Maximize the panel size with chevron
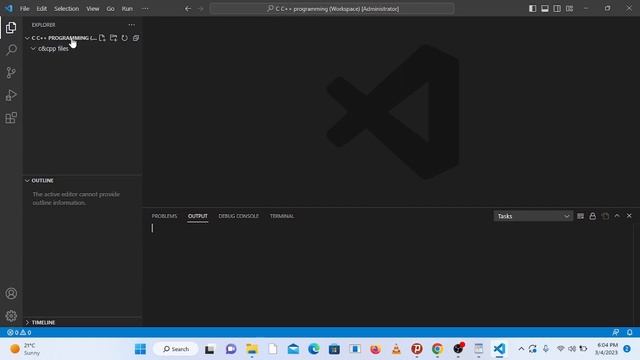 coord(617,216)
